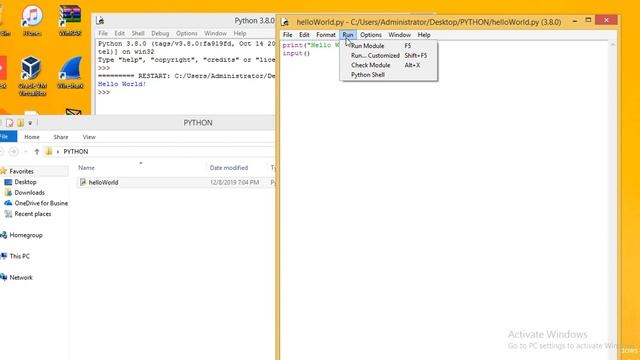The image size is (640, 360).
Task: Go up one folder level in Explorer
Action: tap(37, 151)
